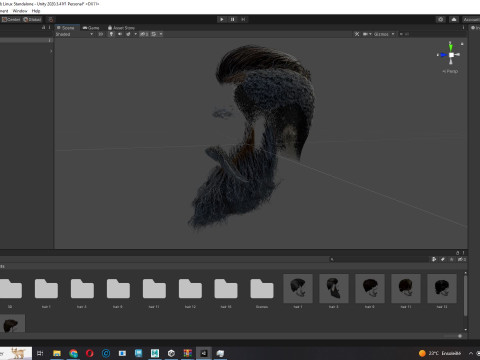The width and height of the screenshot is (480, 360).
Task: Open the Scenes folder
Action: pyautogui.click(x=262, y=289)
